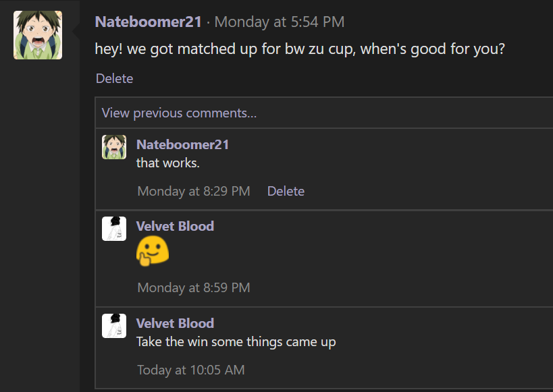This screenshot has height=392, width=553.
Task: Click the separator dot after Nateboomer21
Action: click(x=208, y=23)
